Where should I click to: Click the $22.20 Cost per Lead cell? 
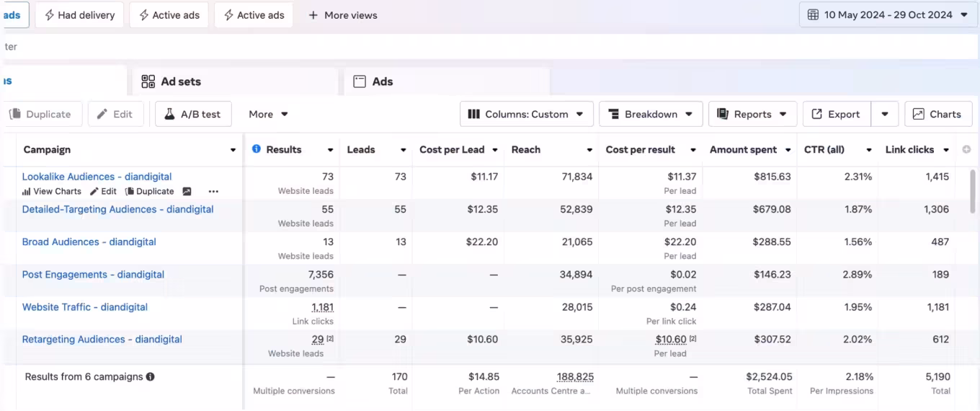pyautogui.click(x=482, y=242)
